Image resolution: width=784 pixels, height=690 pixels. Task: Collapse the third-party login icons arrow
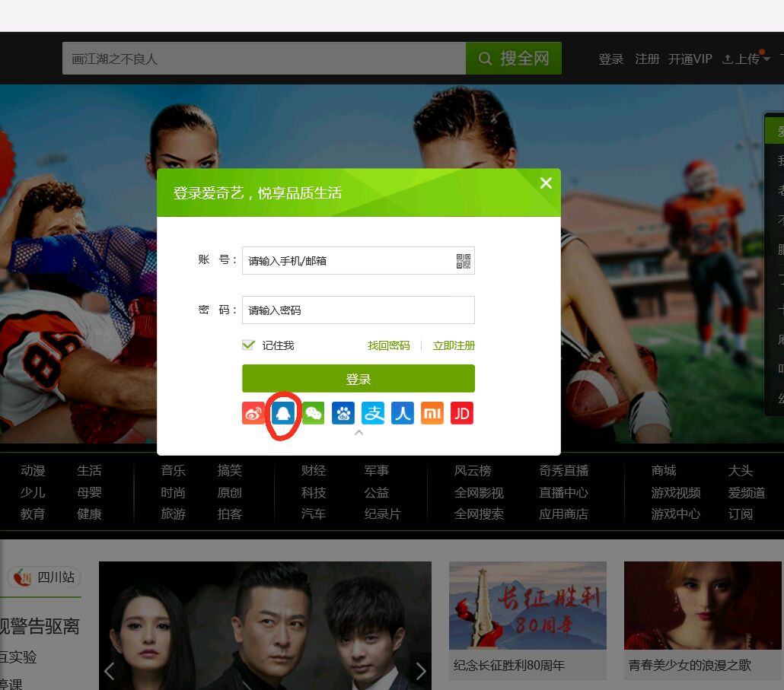[359, 433]
